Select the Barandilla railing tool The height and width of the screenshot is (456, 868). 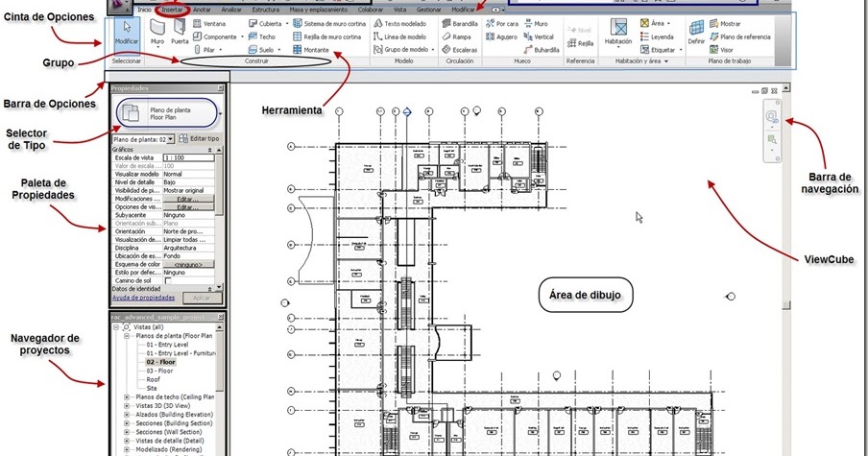[460, 24]
